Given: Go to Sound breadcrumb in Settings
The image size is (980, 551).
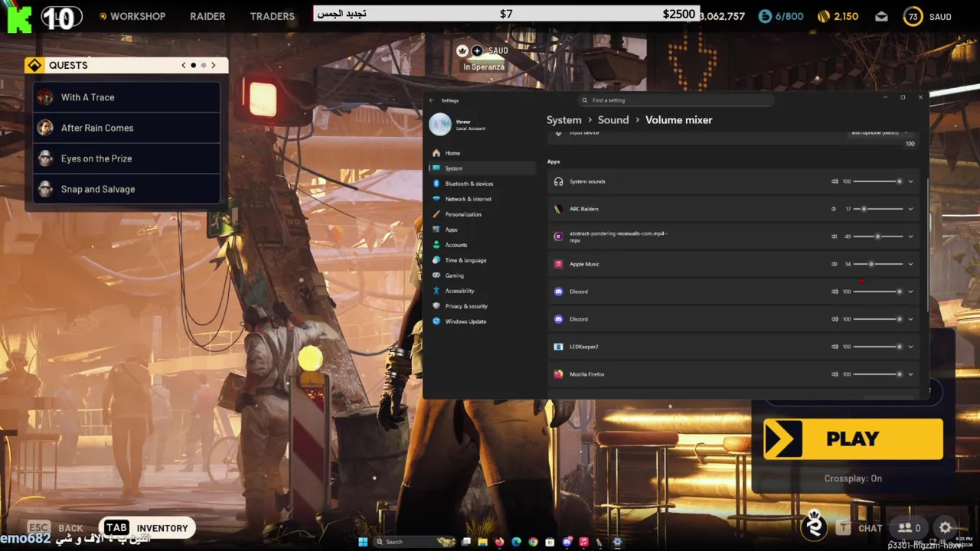Looking at the screenshot, I should (613, 120).
